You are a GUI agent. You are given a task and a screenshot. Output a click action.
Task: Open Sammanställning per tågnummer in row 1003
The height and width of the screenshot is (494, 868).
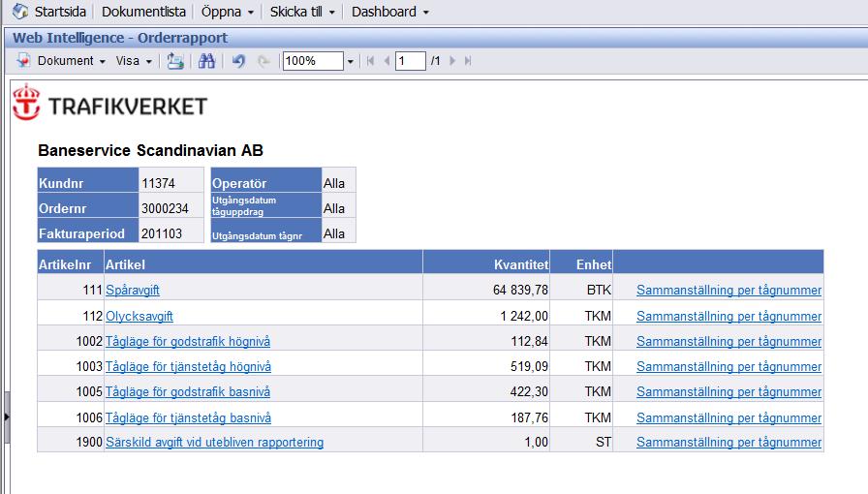point(728,366)
